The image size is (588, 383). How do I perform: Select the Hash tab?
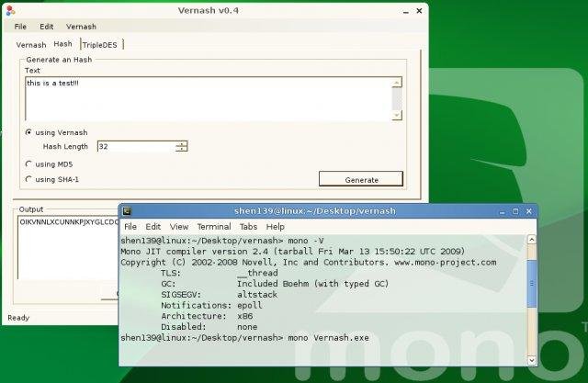coord(62,44)
